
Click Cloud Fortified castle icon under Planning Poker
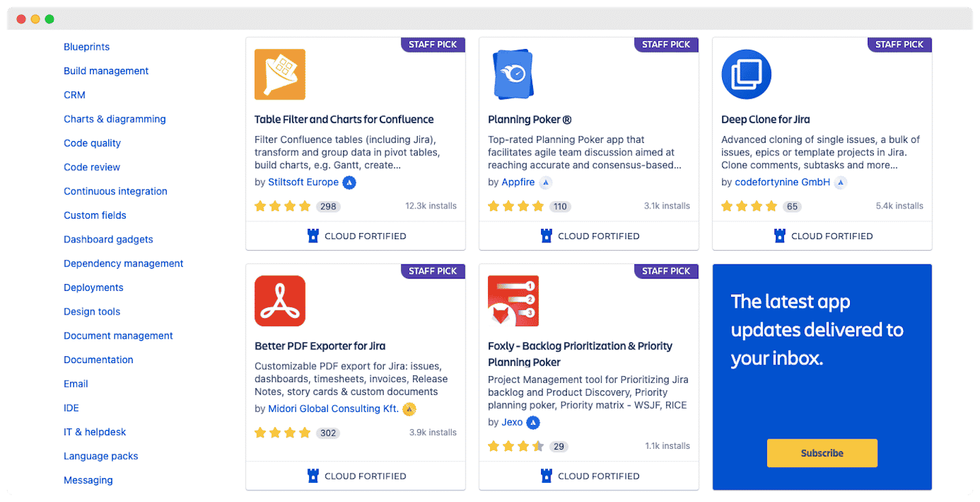[x=546, y=236]
